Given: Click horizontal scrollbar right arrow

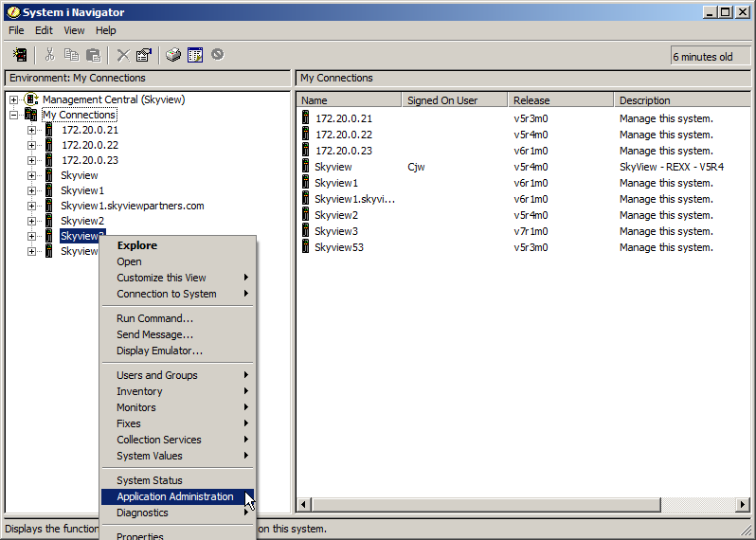Looking at the screenshot, I should 743,505.
